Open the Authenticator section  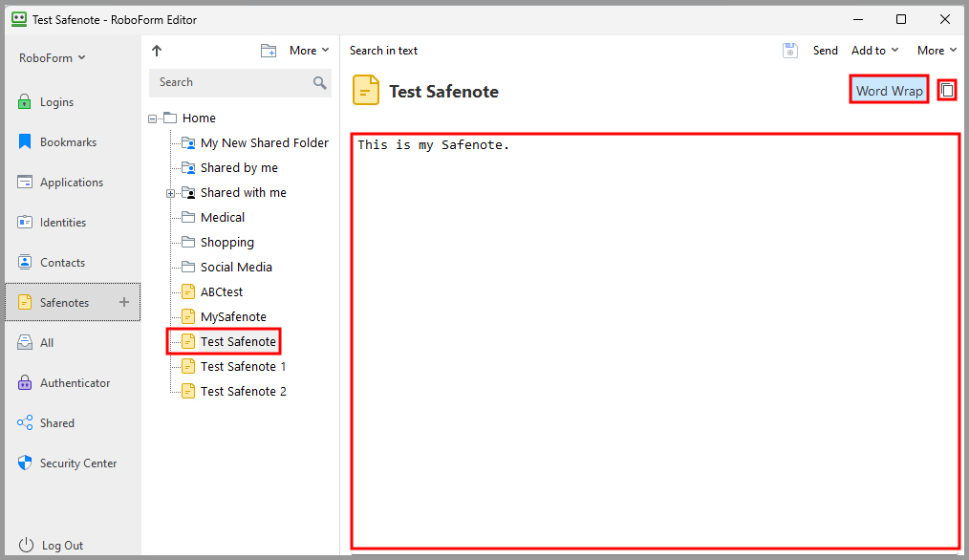pyautogui.click(x=73, y=382)
